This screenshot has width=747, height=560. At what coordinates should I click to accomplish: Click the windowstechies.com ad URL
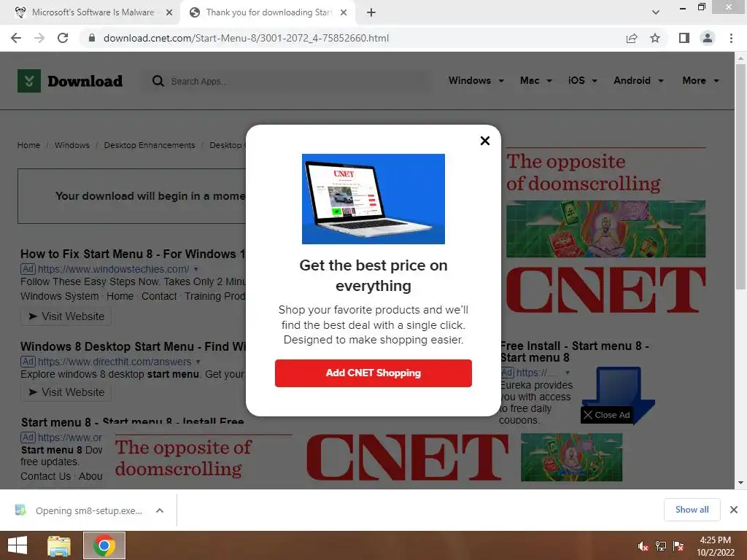pyautogui.click(x=113, y=269)
